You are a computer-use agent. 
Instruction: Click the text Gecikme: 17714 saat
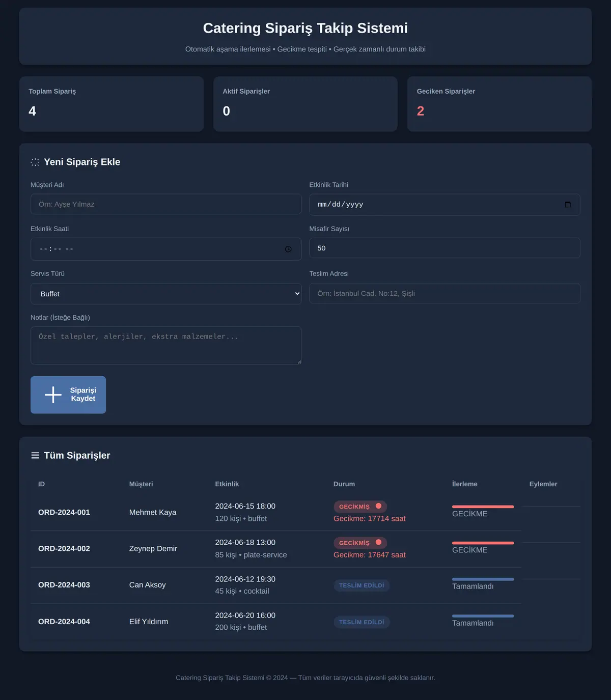(x=370, y=518)
